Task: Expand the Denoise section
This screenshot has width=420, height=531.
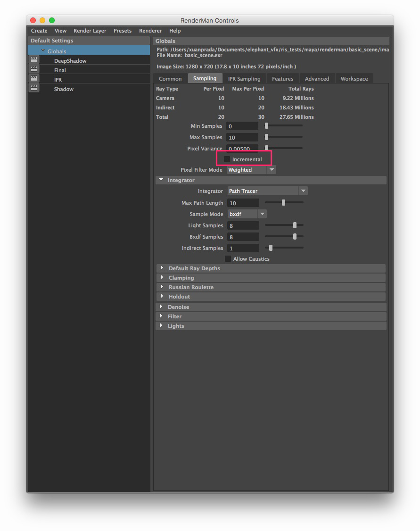Action: 161,307
